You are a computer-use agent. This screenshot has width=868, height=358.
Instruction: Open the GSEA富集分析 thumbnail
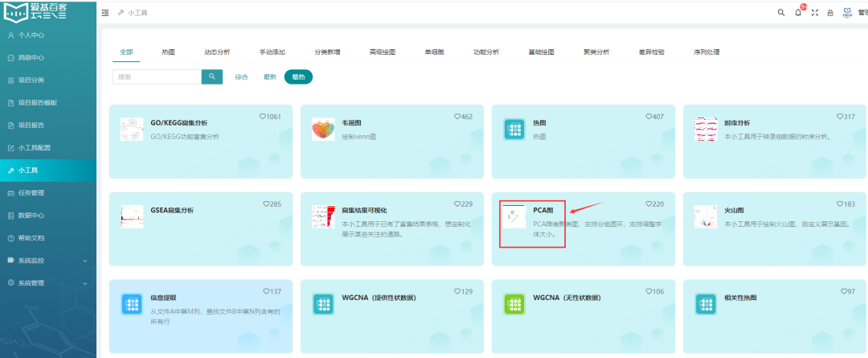click(132, 216)
